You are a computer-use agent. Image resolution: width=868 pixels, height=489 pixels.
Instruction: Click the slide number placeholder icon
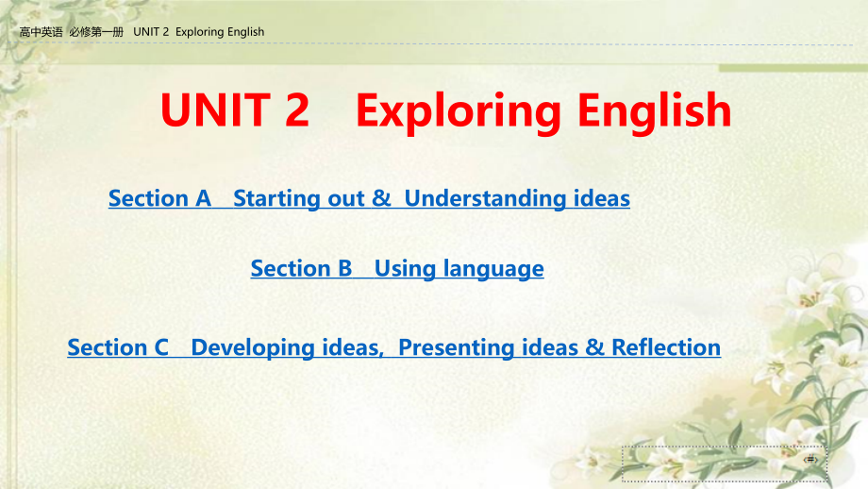pos(810,460)
